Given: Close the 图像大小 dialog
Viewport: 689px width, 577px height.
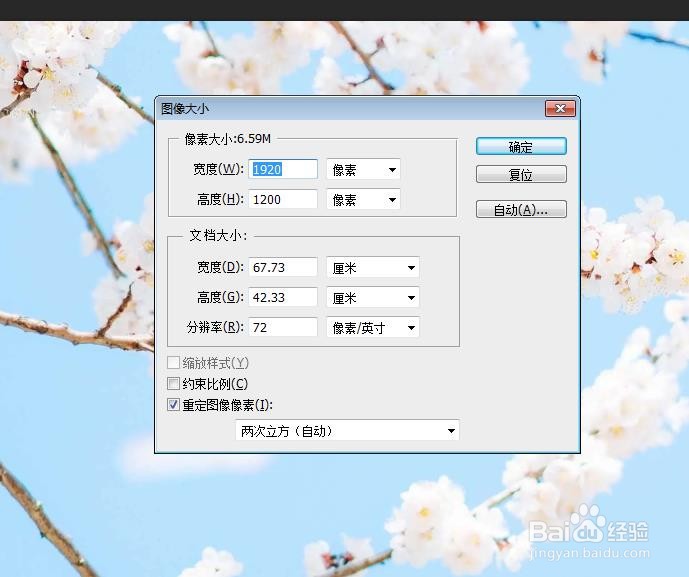Looking at the screenshot, I should (560, 109).
